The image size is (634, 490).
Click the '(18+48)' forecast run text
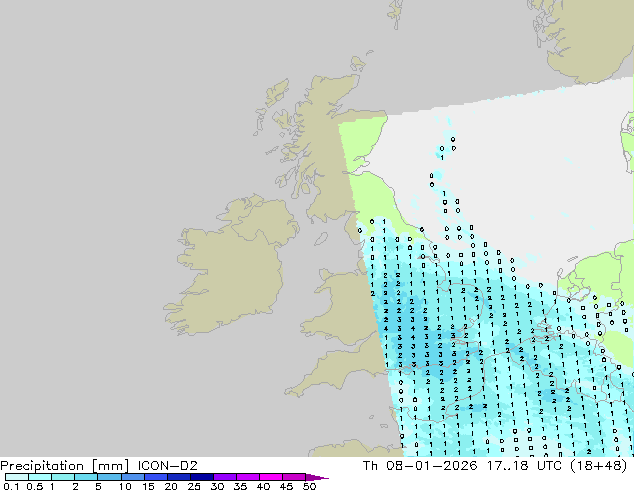pos(599,466)
